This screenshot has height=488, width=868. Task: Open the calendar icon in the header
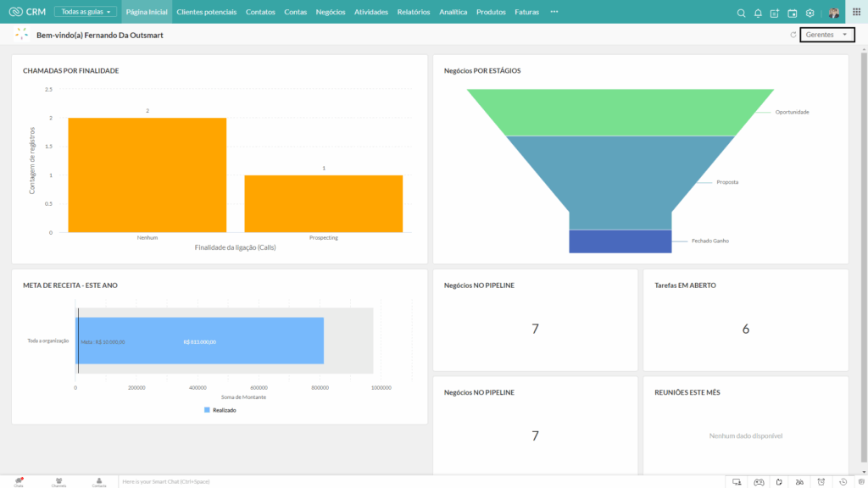[793, 13]
